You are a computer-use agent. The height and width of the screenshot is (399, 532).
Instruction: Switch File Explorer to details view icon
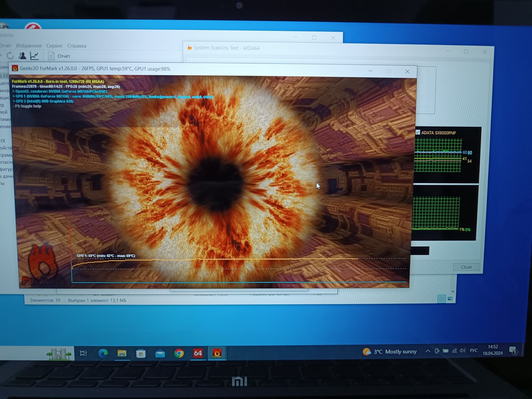[442, 299]
